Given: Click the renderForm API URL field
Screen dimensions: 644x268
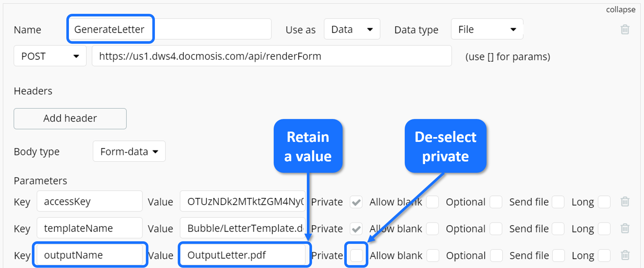Looking at the screenshot, I should (272, 56).
